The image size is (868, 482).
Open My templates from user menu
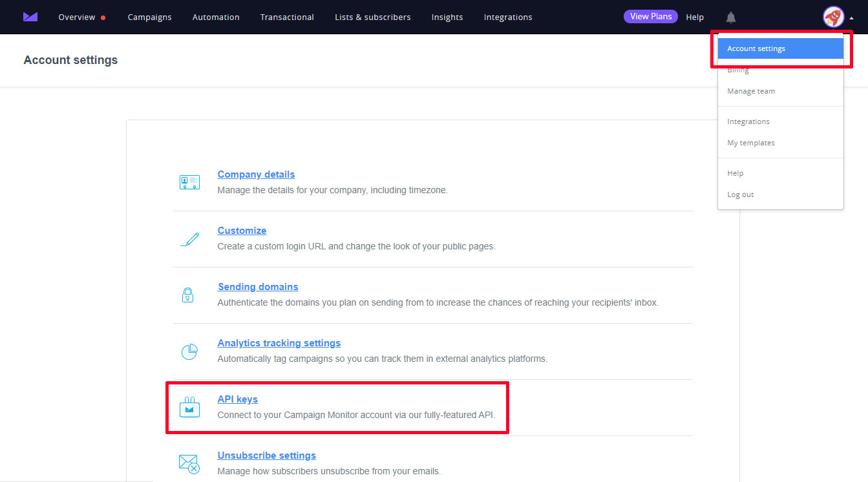point(751,143)
